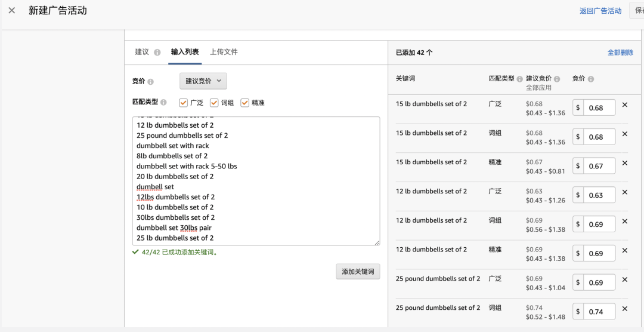
Task: Remove the 25 pound dumbbells 词组 keyword row
Action: coord(625,309)
